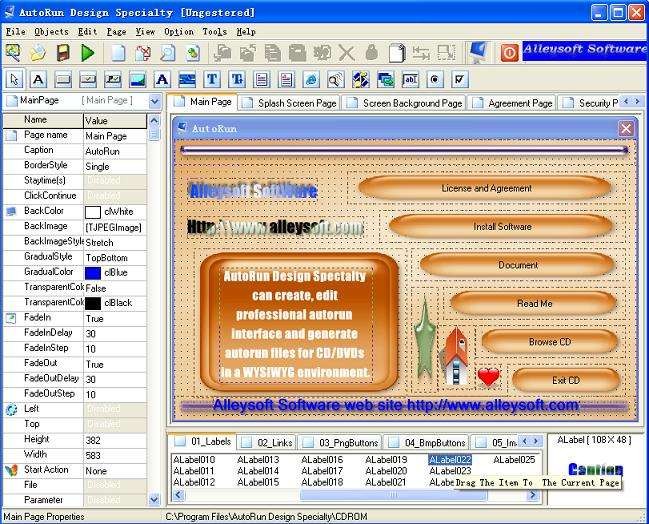Click the Document button in the design

(517, 265)
